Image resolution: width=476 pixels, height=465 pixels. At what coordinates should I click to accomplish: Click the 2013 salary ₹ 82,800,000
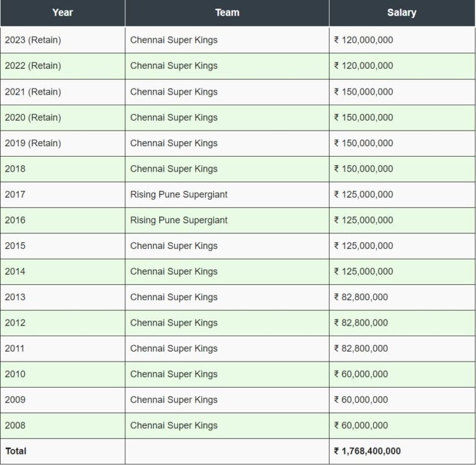pos(361,297)
